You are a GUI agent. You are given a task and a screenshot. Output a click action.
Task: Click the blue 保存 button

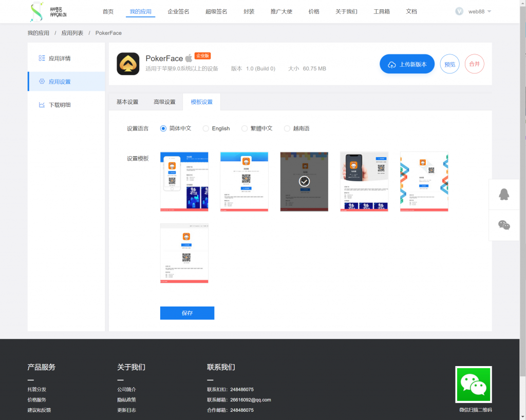187,313
